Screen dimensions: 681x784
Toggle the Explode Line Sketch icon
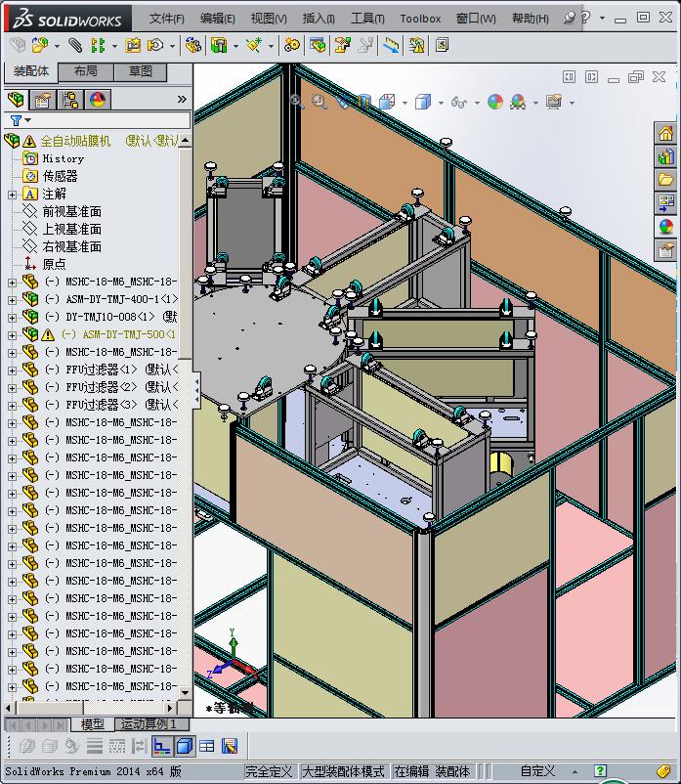point(366,46)
